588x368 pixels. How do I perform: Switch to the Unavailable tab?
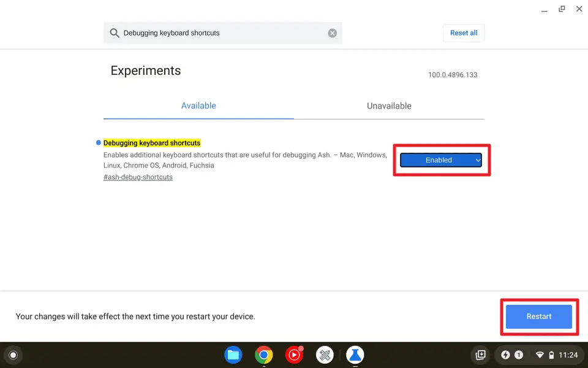pyautogui.click(x=389, y=105)
